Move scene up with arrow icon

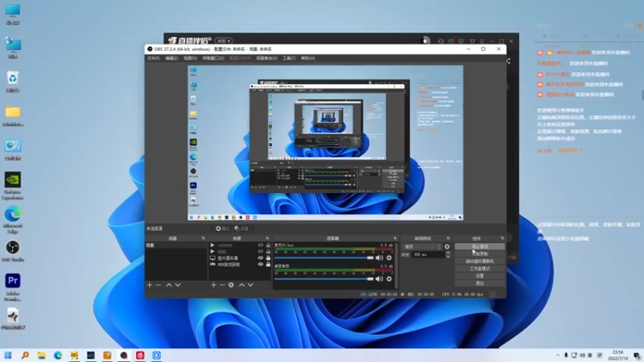[169, 285]
